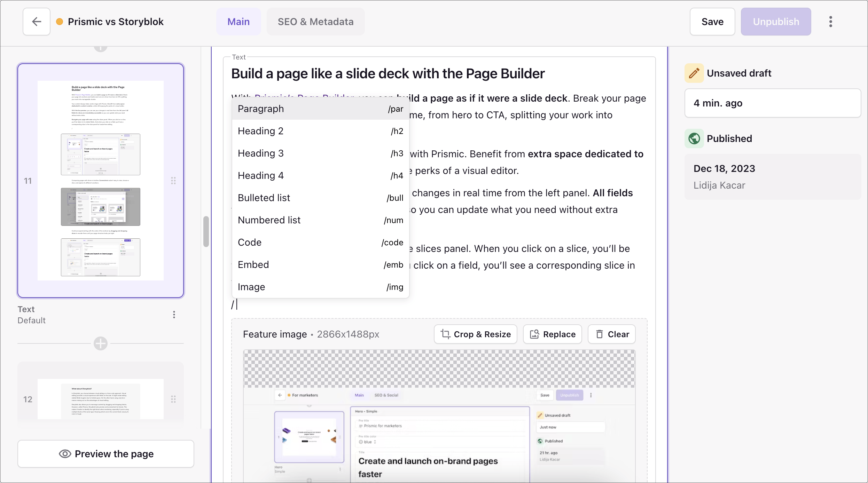The height and width of the screenshot is (483, 868).
Task: Open Text slice three-dot options
Action: coord(174,315)
